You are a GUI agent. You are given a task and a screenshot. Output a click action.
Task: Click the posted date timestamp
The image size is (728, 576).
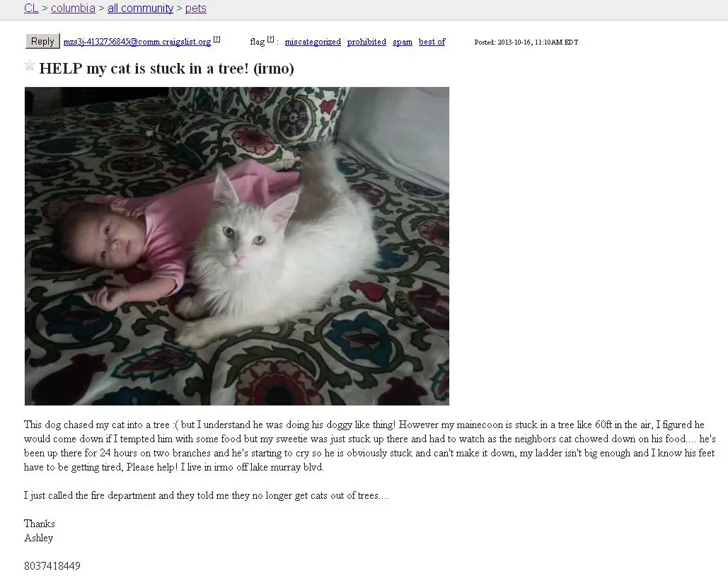pos(526,42)
